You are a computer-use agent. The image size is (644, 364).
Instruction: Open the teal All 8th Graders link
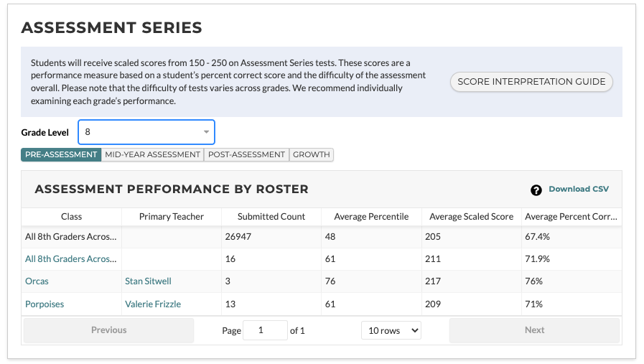click(70, 258)
